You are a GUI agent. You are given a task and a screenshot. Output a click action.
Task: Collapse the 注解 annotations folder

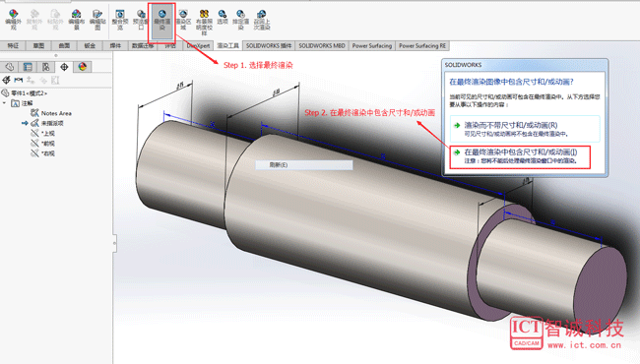pos(5,103)
